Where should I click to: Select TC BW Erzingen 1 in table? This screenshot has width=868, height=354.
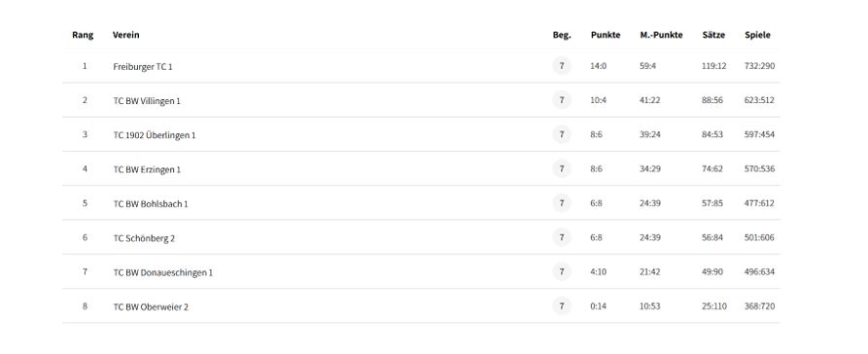pos(147,169)
